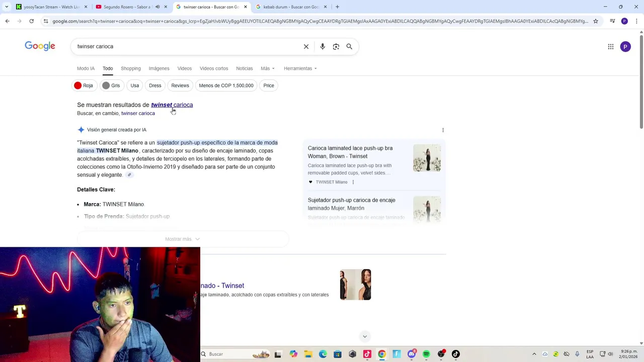Reload the current page
Screen dimensions: 644x362
pyautogui.click(x=31, y=21)
